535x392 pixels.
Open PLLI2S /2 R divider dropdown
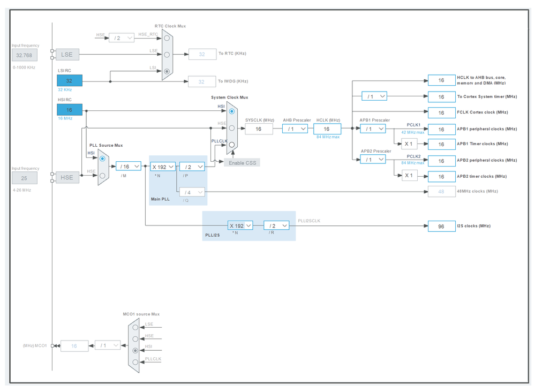(x=276, y=225)
